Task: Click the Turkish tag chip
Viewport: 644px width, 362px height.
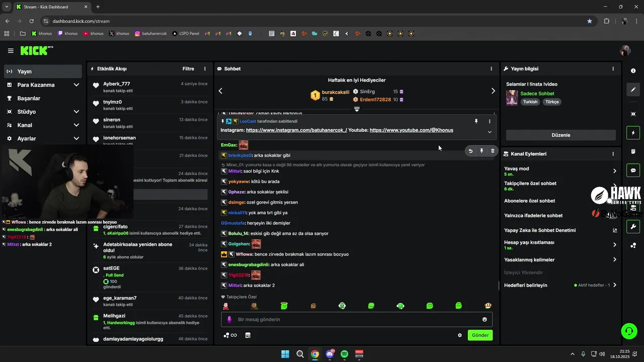Action: coord(530,102)
